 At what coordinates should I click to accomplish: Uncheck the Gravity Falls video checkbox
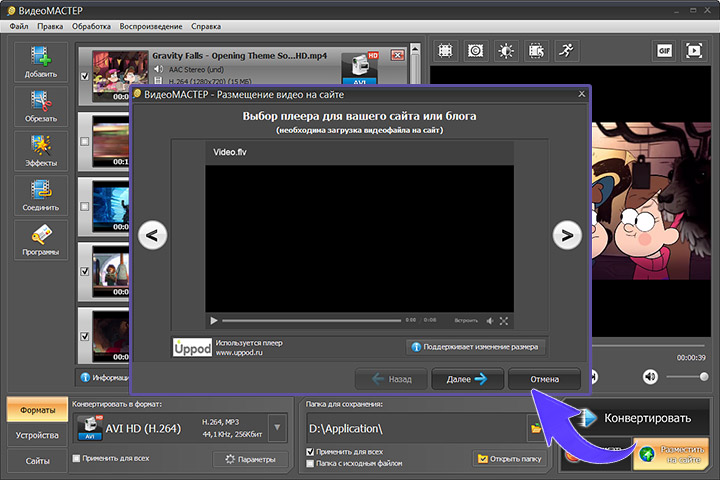tap(85, 76)
